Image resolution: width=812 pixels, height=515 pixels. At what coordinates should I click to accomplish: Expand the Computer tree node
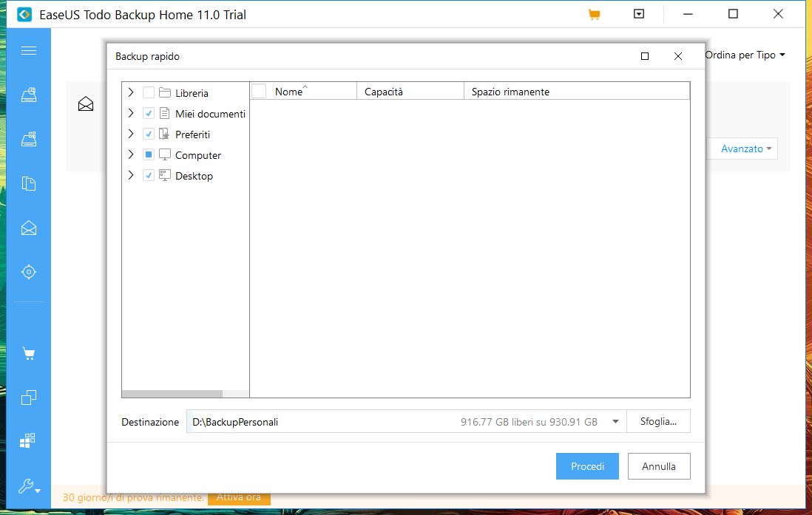pyautogui.click(x=131, y=154)
